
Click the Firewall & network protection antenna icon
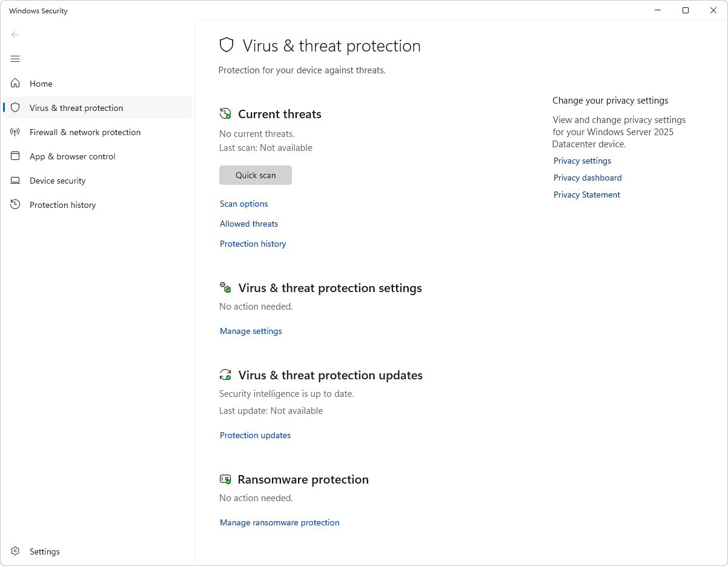click(16, 132)
